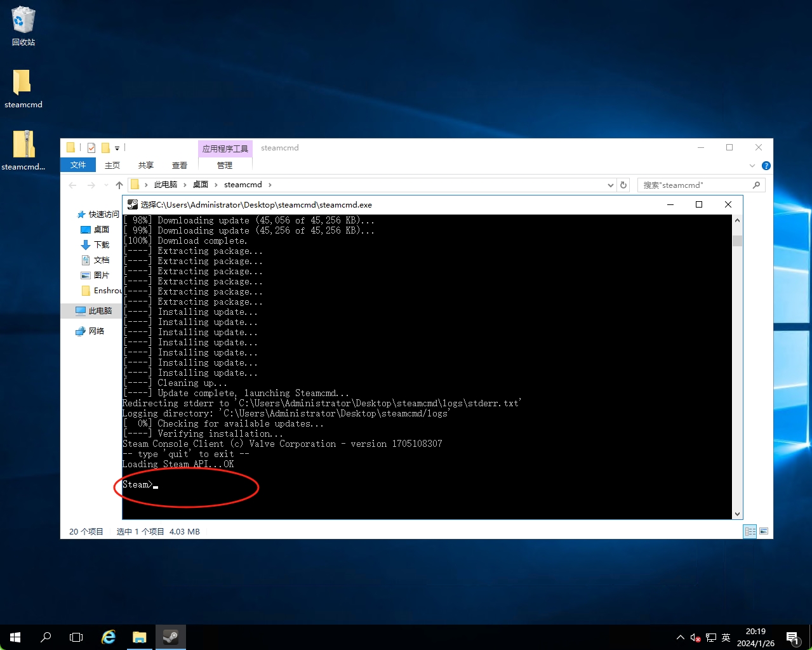Open network status icon in system tray
The image size is (812, 650).
[711, 637]
